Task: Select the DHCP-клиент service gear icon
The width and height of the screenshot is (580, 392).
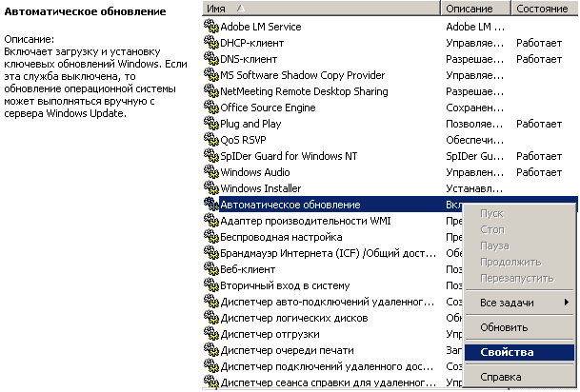Action: 211,43
